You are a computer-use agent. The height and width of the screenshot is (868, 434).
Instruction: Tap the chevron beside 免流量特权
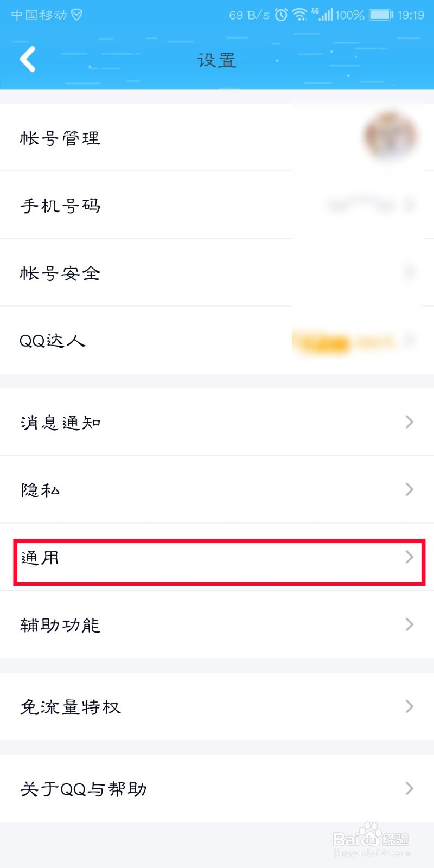[x=410, y=706]
